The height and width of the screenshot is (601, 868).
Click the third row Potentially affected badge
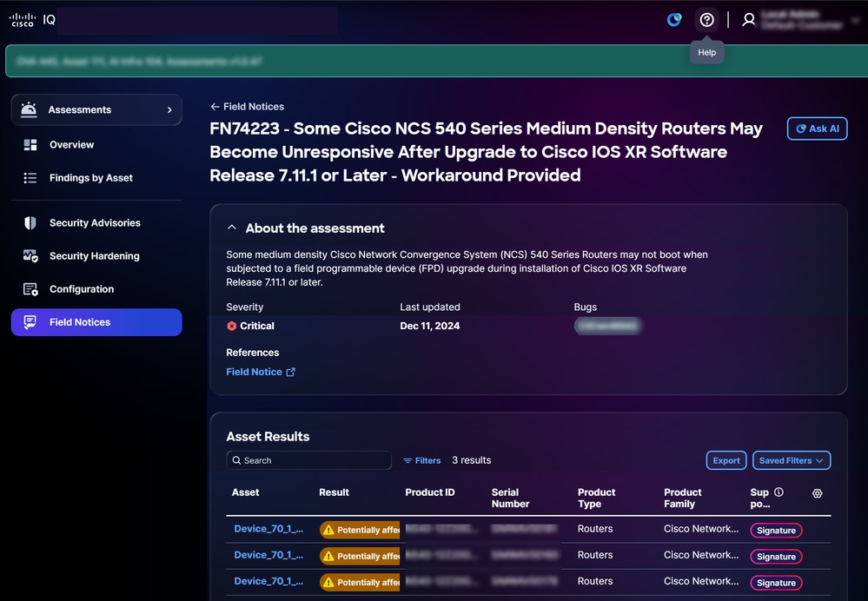360,582
